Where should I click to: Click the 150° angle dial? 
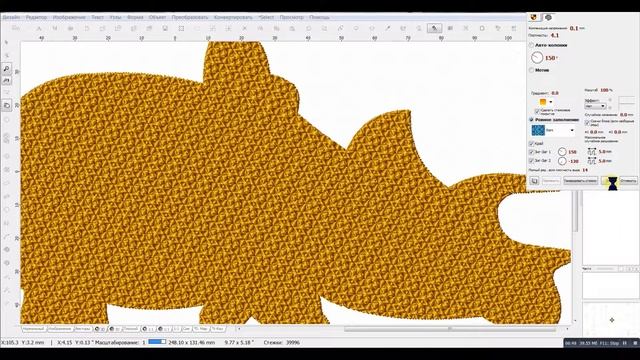[x=537, y=58]
